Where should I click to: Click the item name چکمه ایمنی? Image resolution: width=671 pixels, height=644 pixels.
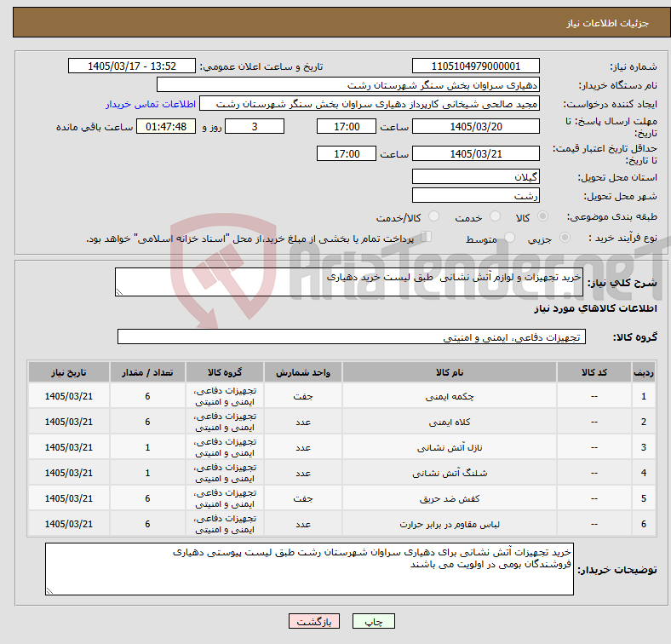(x=450, y=396)
